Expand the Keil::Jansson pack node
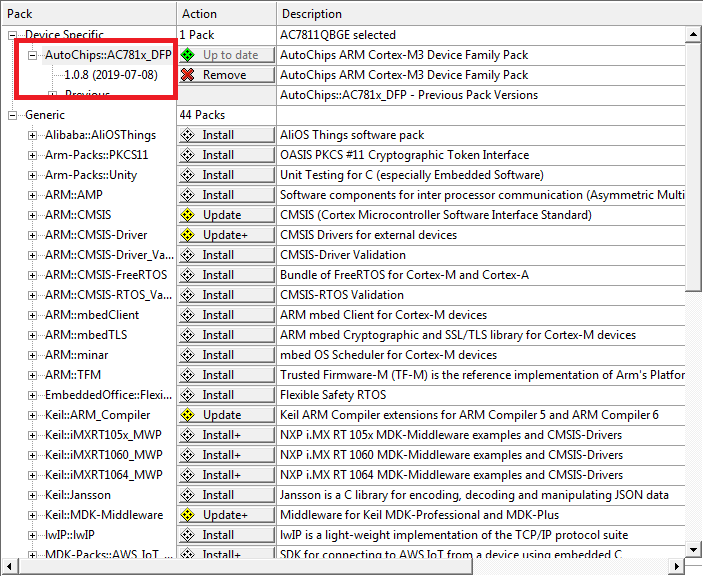This screenshot has height=577, width=704. pos(32,495)
